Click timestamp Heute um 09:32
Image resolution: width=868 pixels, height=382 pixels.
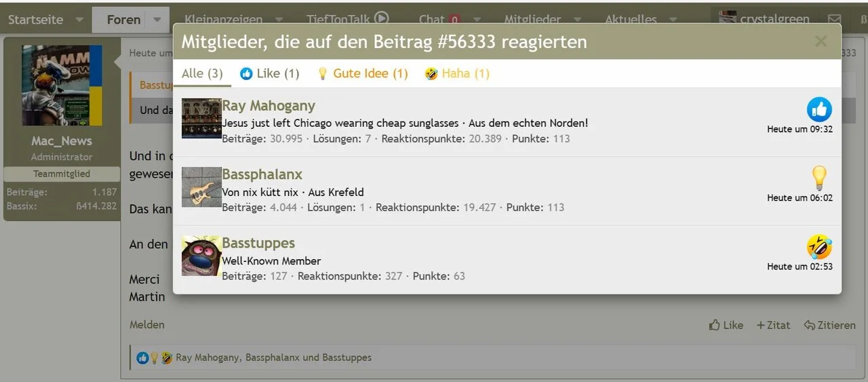(x=800, y=129)
